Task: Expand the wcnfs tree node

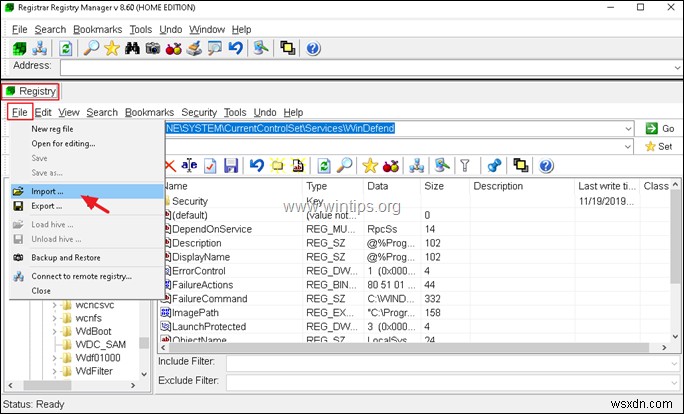Action: (55, 318)
